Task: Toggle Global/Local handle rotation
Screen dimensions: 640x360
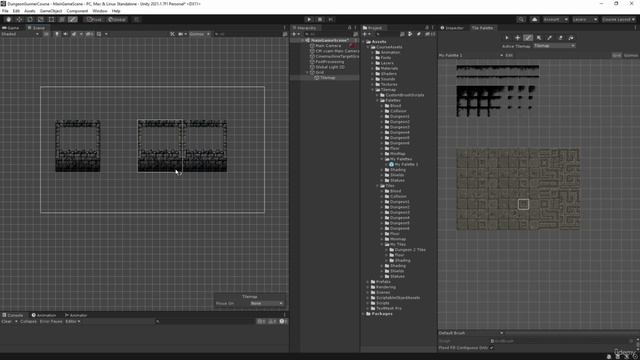Action: (x=117, y=19)
